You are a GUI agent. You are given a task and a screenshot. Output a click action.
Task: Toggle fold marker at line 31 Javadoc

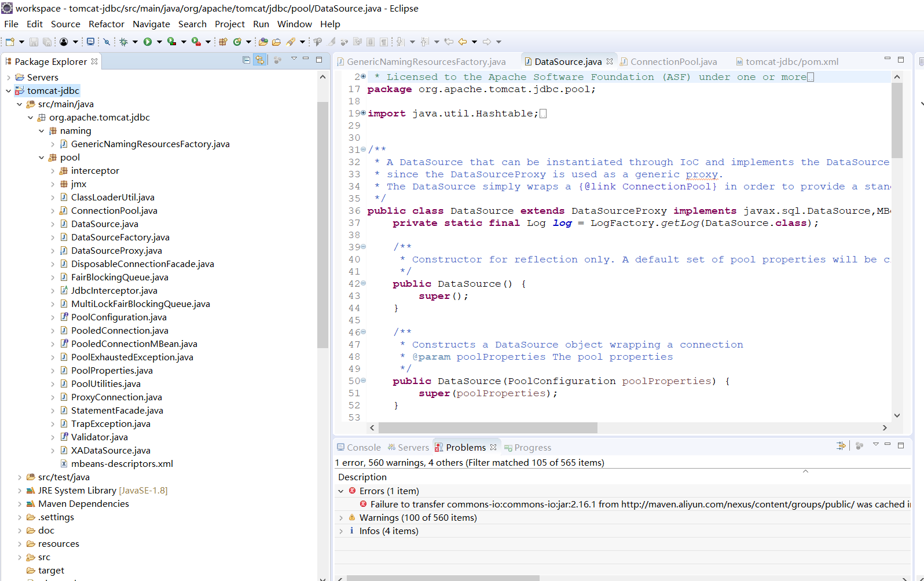click(364, 149)
